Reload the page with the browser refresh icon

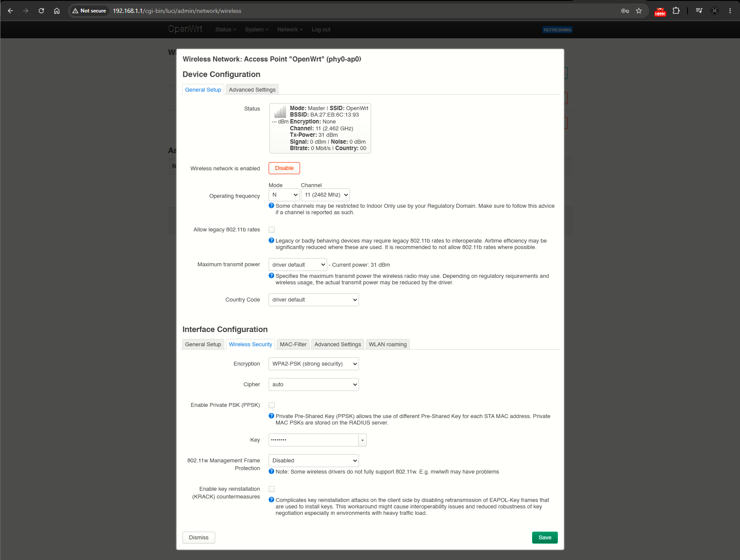tap(41, 11)
